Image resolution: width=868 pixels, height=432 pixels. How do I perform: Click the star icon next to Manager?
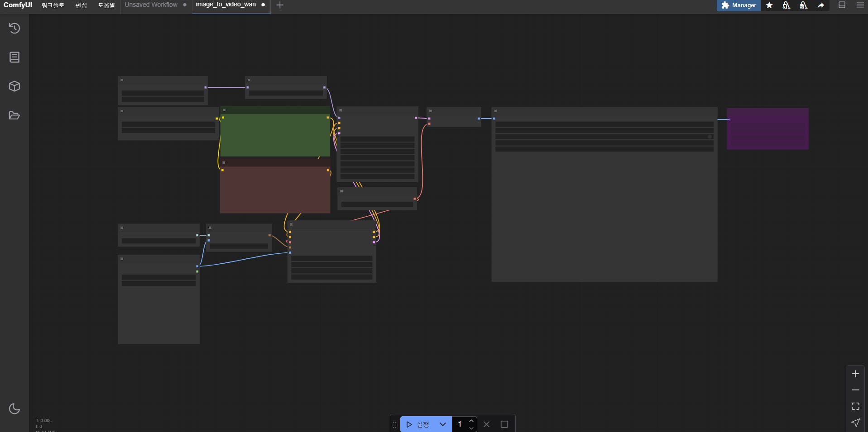769,5
